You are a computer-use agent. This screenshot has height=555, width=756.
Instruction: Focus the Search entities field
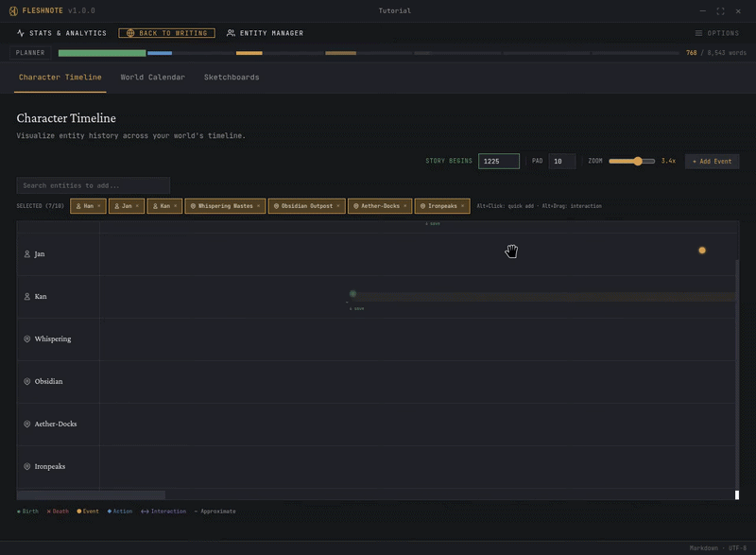tap(93, 185)
